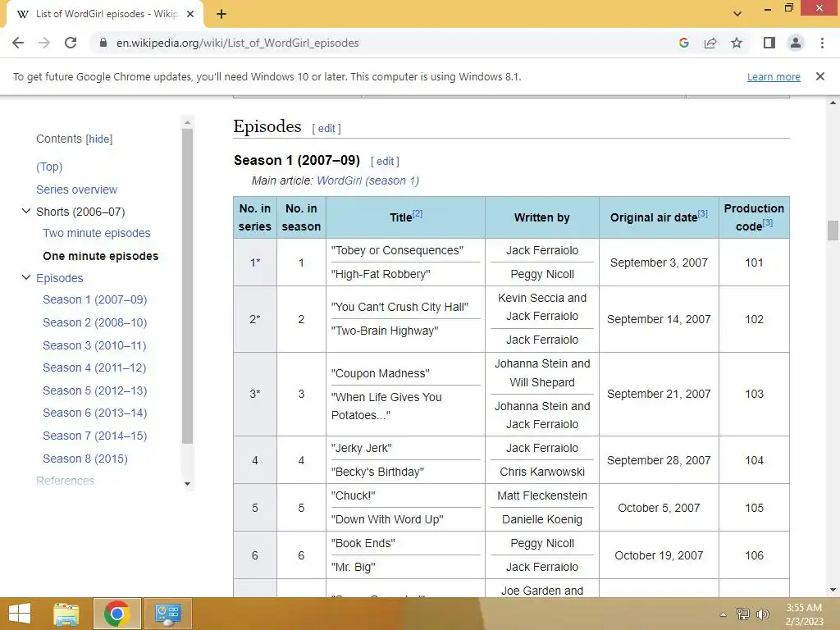This screenshot has height=630, width=840.
Task: Open the WordGirl (season 1) main article
Action: click(368, 180)
